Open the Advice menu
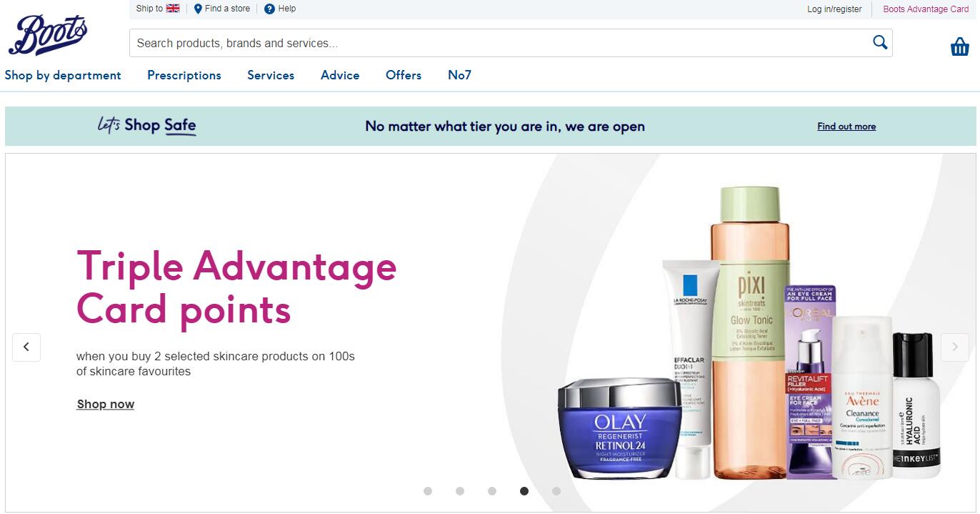This screenshot has width=980, height=514. 340,75
